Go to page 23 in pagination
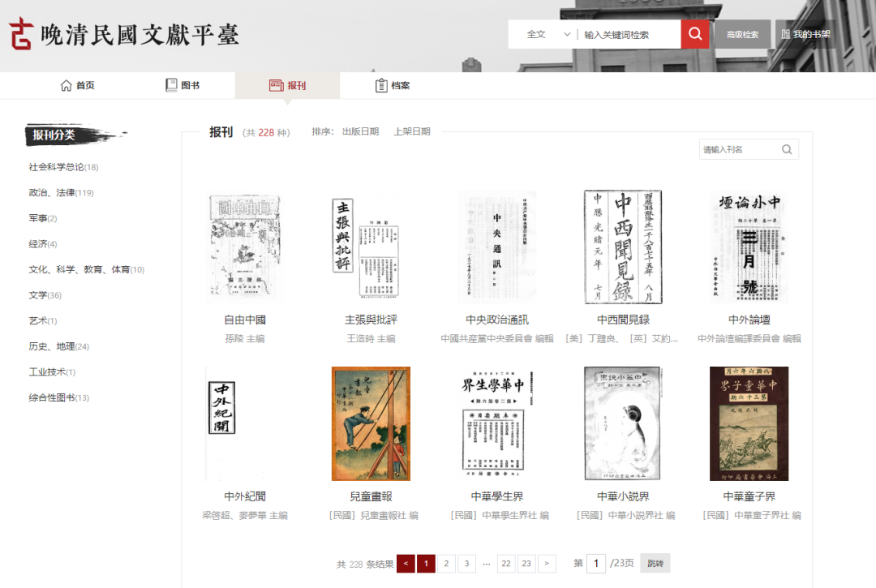This screenshot has height=588, width=876. (526, 564)
